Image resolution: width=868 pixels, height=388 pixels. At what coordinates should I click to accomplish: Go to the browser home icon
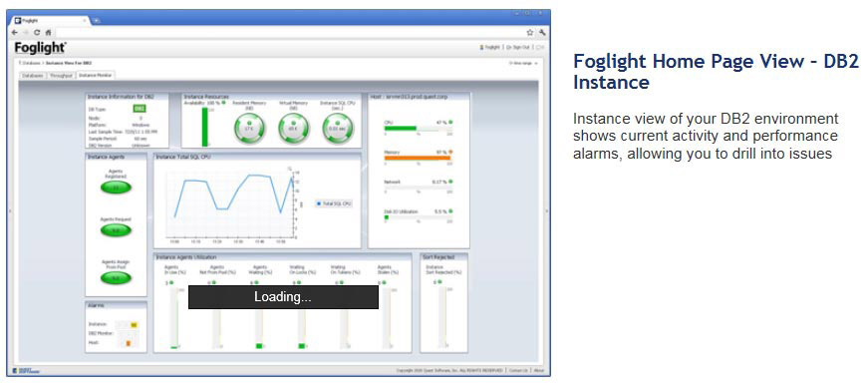[x=48, y=33]
